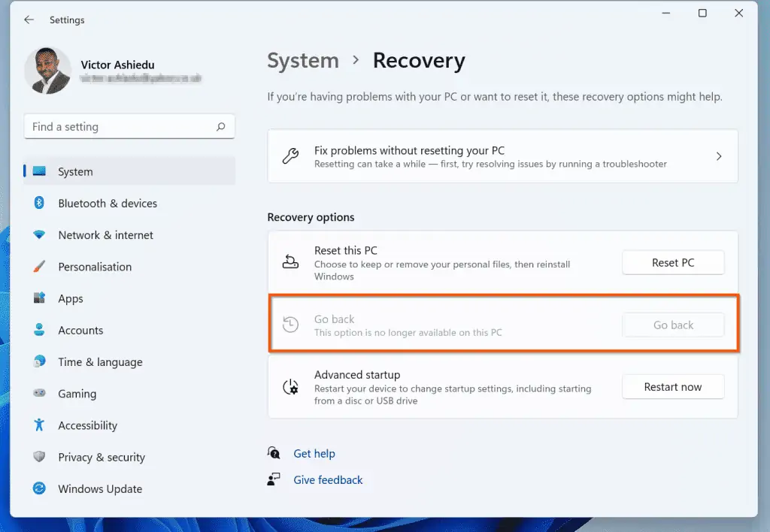Viewport: 770px width, 532px height.
Task: Expand Fix problems without resetting chevron
Action: pyautogui.click(x=718, y=156)
